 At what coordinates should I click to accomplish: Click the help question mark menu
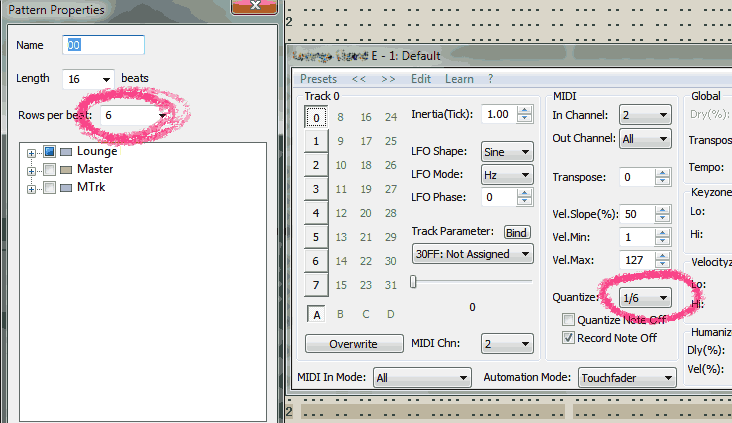490,79
